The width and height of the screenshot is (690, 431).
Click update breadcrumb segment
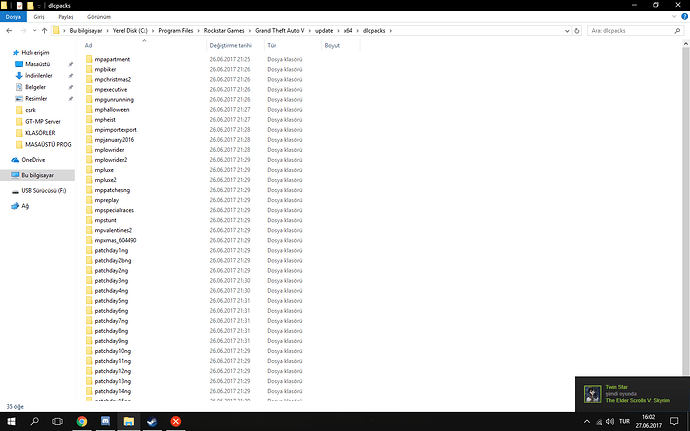324,31
